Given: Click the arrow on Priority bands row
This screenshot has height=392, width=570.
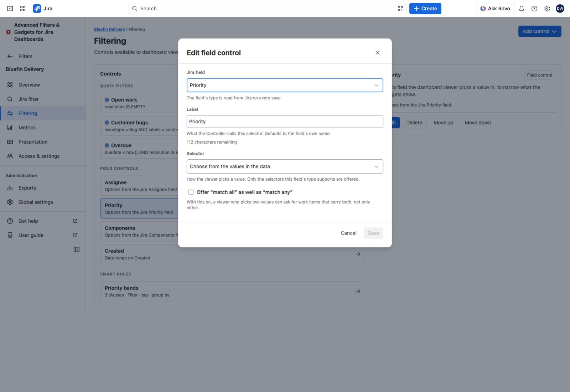Looking at the screenshot, I should tap(358, 291).
